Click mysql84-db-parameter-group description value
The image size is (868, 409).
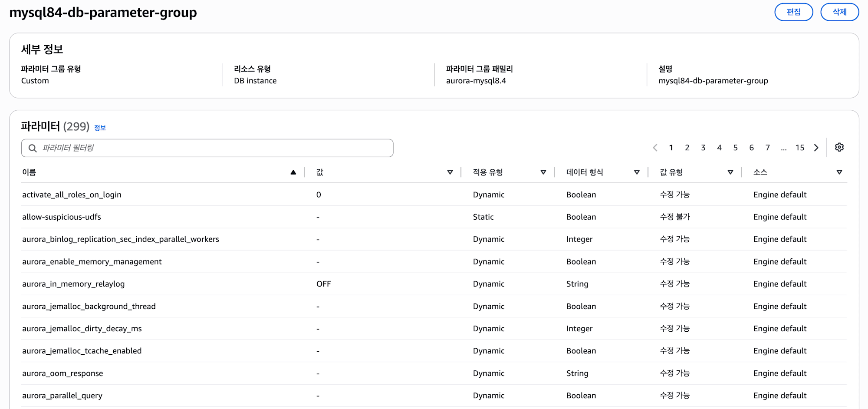(713, 81)
